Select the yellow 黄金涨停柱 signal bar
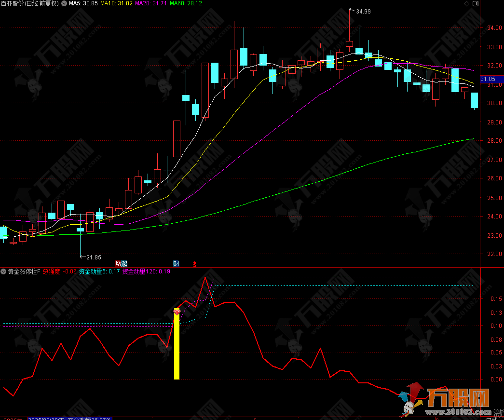 click(x=177, y=344)
